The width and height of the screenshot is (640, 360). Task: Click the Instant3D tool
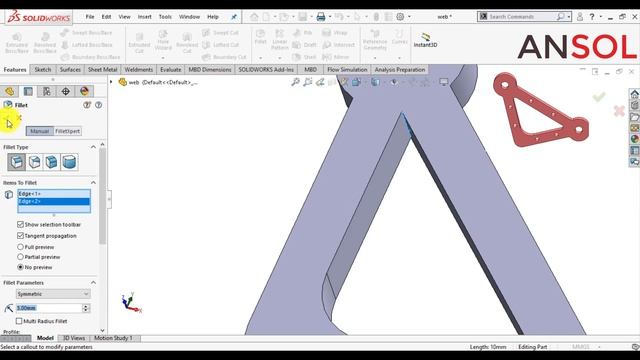(425, 40)
